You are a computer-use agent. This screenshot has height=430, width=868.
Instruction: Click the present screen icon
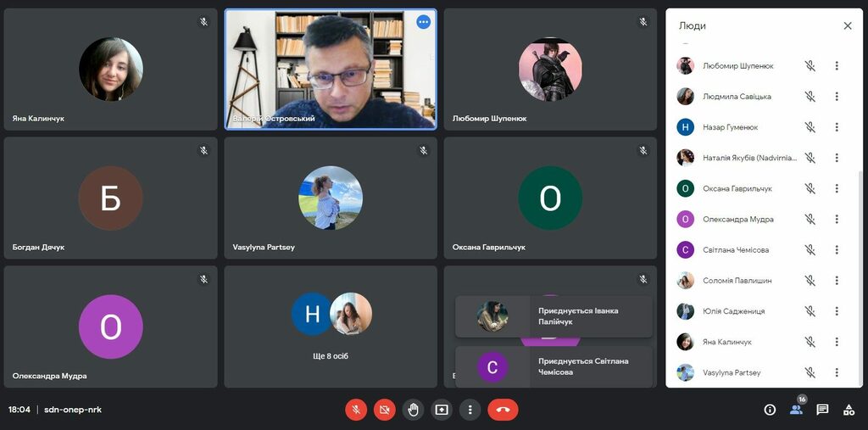441,410
